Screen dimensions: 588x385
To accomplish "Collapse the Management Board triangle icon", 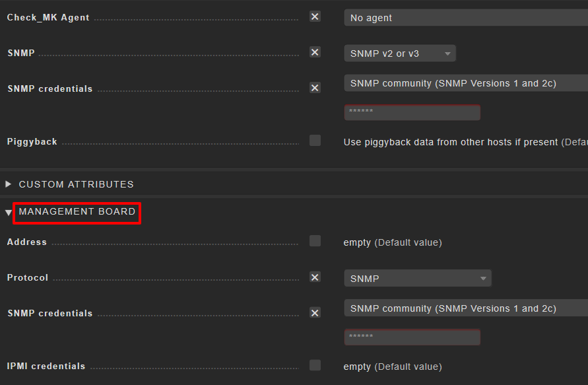I will (9, 213).
